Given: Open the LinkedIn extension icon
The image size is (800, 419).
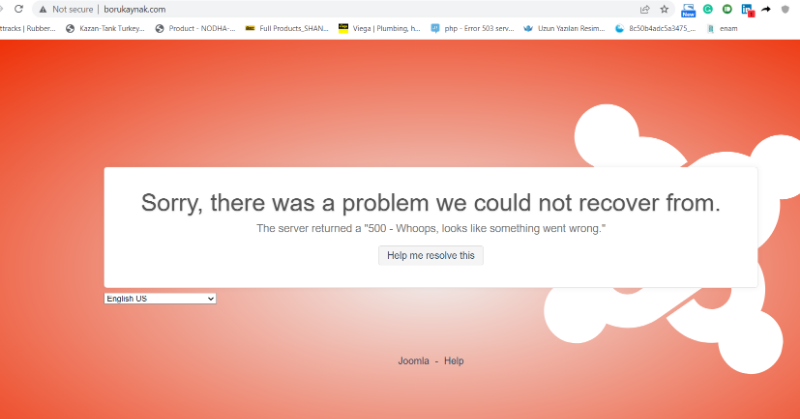Looking at the screenshot, I should point(747,10).
